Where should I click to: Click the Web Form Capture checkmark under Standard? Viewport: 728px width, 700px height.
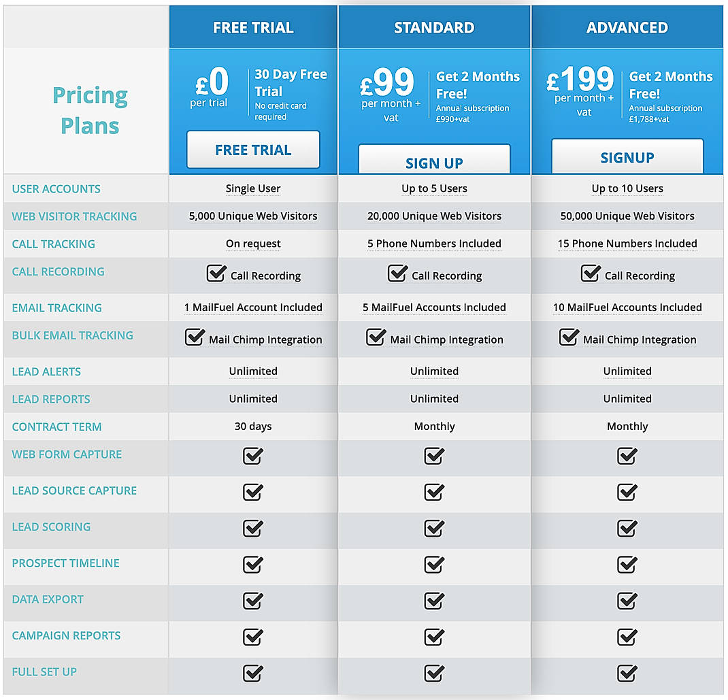[x=434, y=456]
